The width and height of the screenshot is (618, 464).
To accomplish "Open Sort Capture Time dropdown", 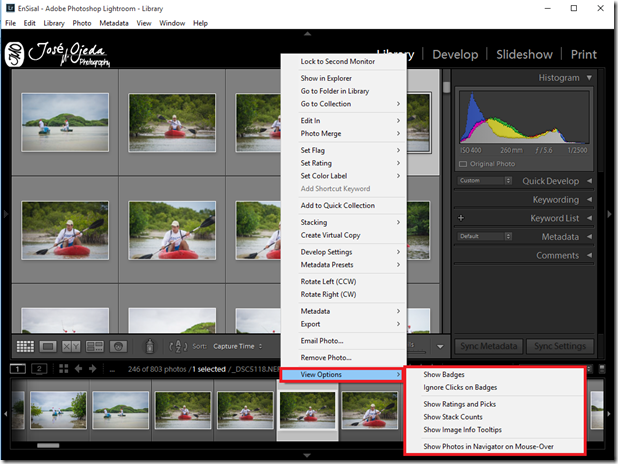I will click(237, 347).
